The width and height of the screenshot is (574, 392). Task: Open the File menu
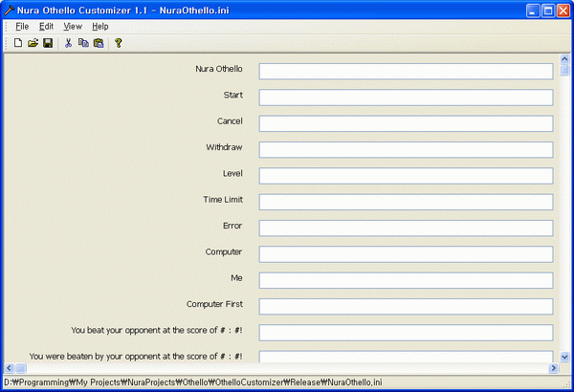pyautogui.click(x=22, y=27)
